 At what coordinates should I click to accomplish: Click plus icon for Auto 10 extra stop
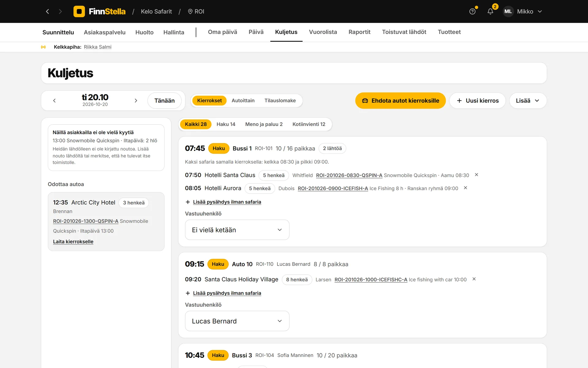point(188,293)
